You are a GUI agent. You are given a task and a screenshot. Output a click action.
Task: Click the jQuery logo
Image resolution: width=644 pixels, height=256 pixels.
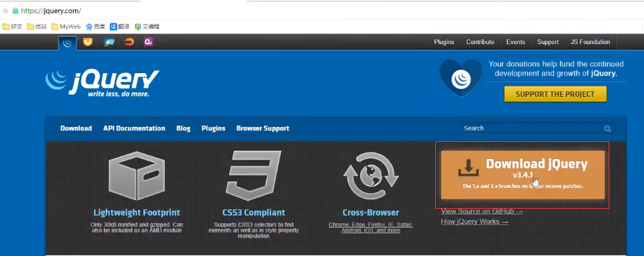coord(102,83)
